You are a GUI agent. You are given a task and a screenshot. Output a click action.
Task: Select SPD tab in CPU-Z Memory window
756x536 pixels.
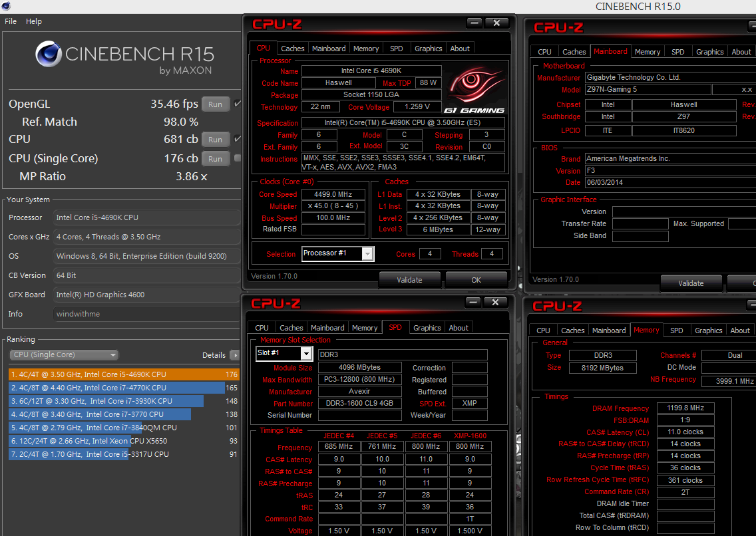pyautogui.click(x=676, y=331)
